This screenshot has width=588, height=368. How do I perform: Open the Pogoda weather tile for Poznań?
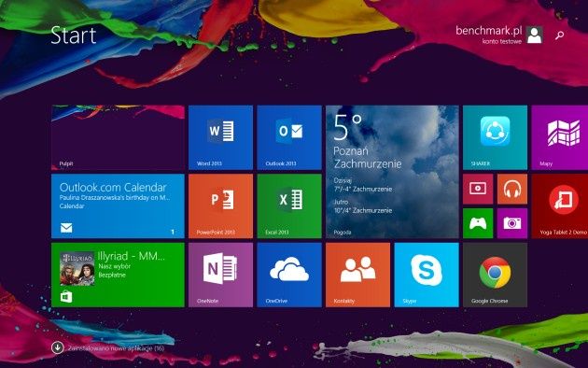pos(392,172)
